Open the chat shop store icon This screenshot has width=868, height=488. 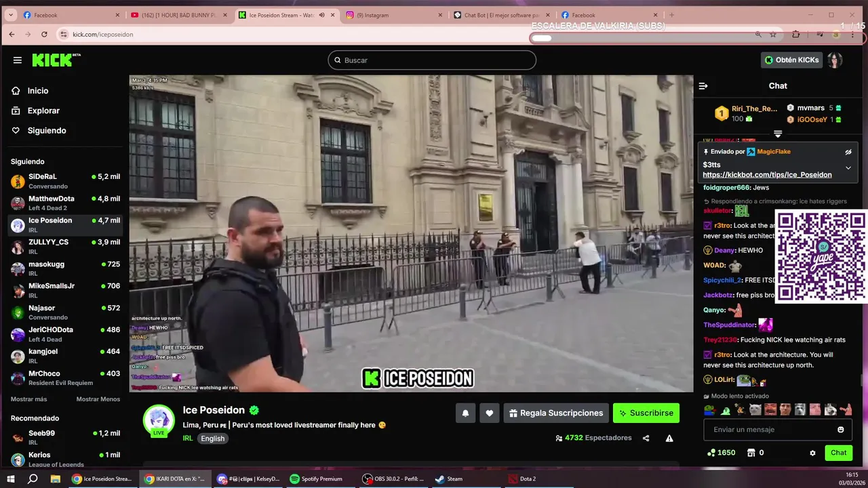pyautogui.click(x=751, y=453)
